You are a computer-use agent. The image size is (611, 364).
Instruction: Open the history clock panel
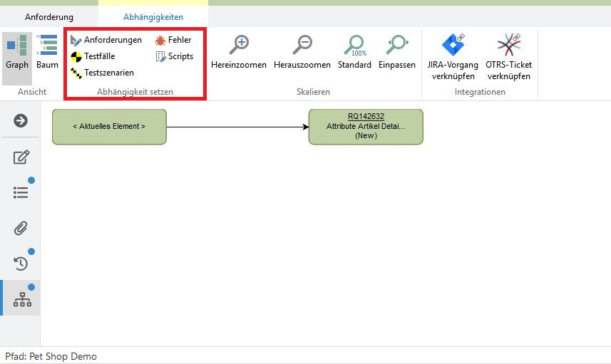tap(21, 264)
